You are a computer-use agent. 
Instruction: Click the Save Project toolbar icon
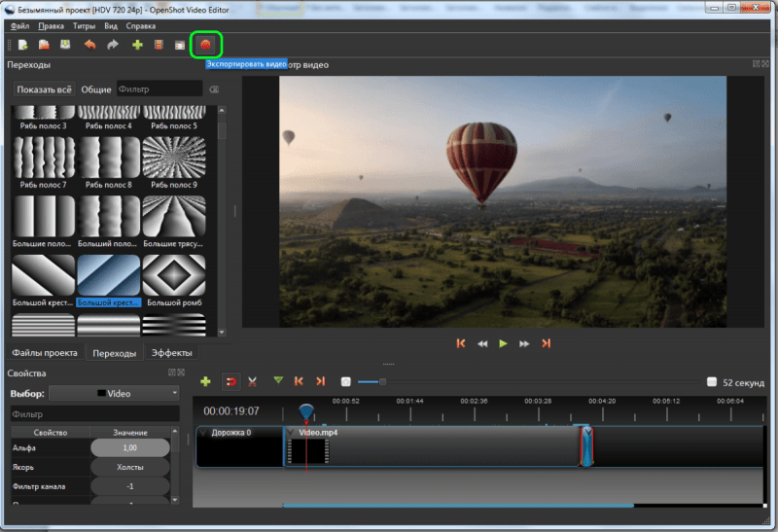pyautogui.click(x=65, y=45)
